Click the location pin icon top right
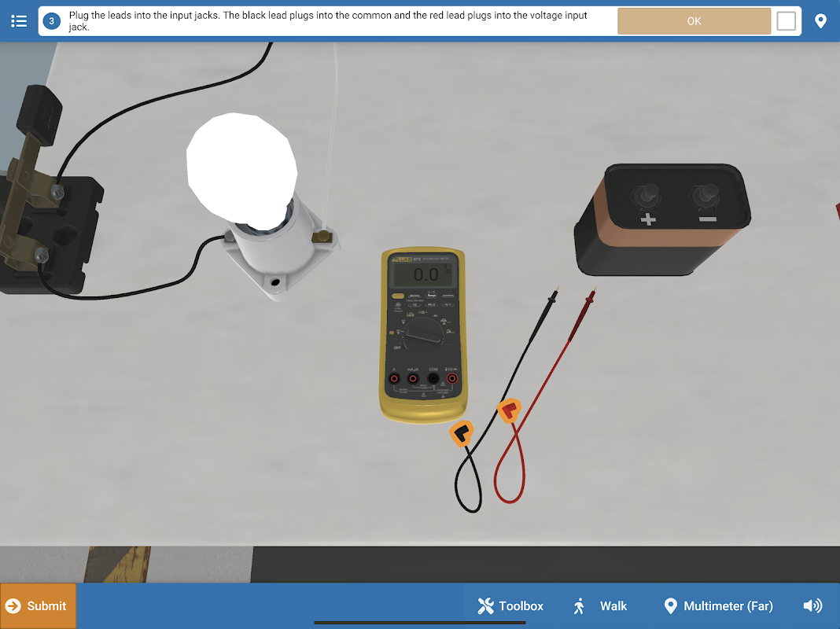 pyautogui.click(x=820, y=21)
